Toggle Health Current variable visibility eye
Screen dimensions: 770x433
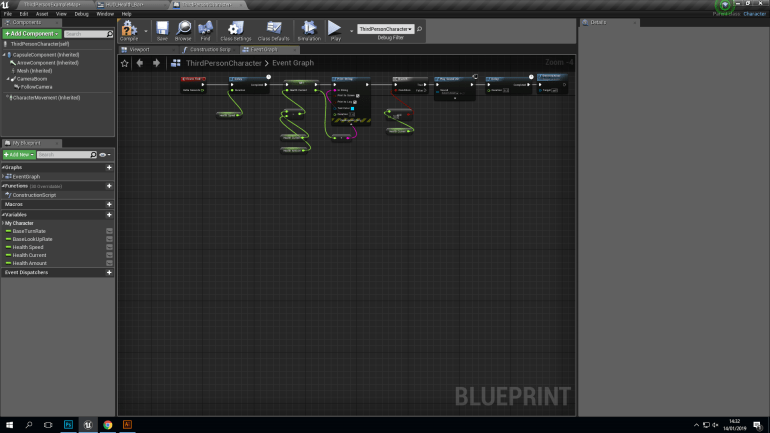coord(110,255)
